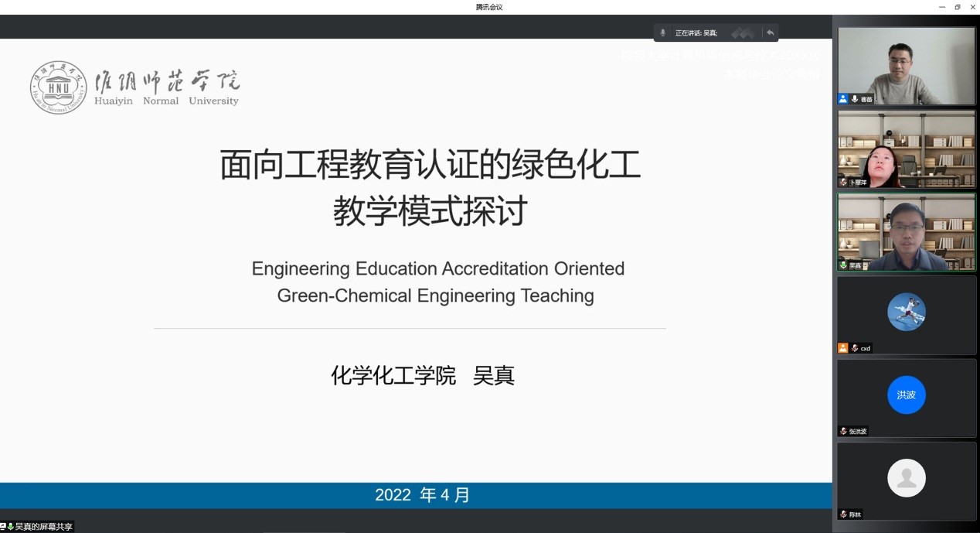The image size is (980, 533).
Task: Click the 正在讲话: 吴真 speaker label
Action: [696, 33]
